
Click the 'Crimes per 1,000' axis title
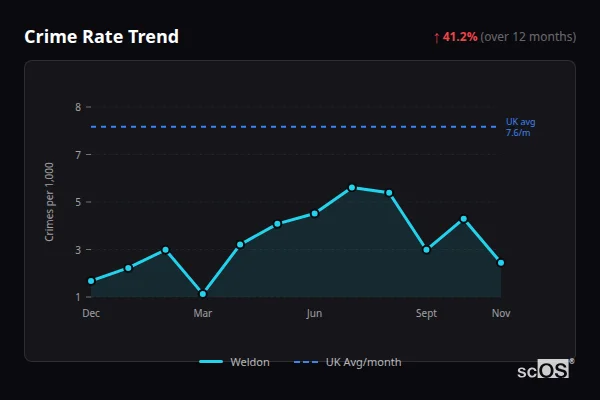click(x=49, y=202)
